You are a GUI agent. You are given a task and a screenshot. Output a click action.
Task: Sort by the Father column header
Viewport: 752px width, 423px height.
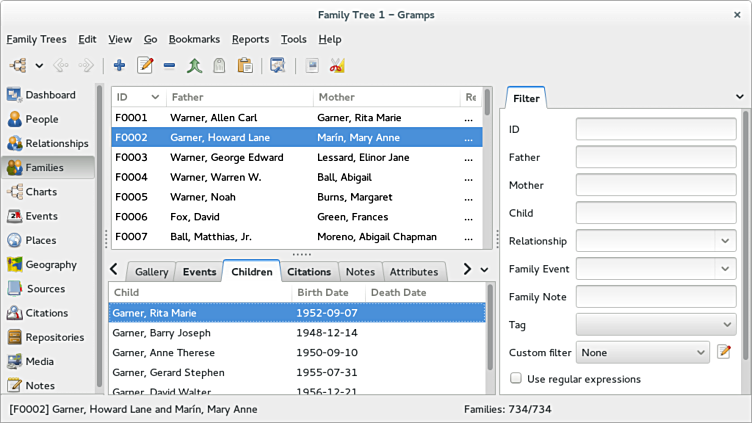238,97
